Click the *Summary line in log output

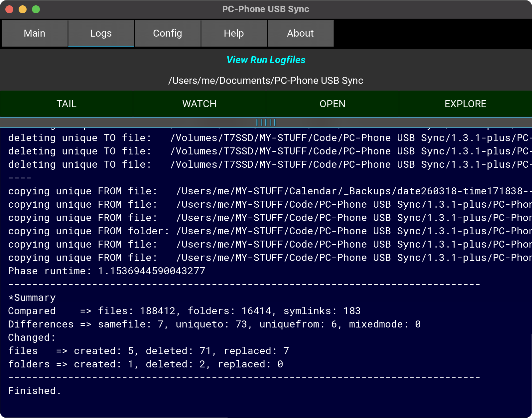point(32,298)
